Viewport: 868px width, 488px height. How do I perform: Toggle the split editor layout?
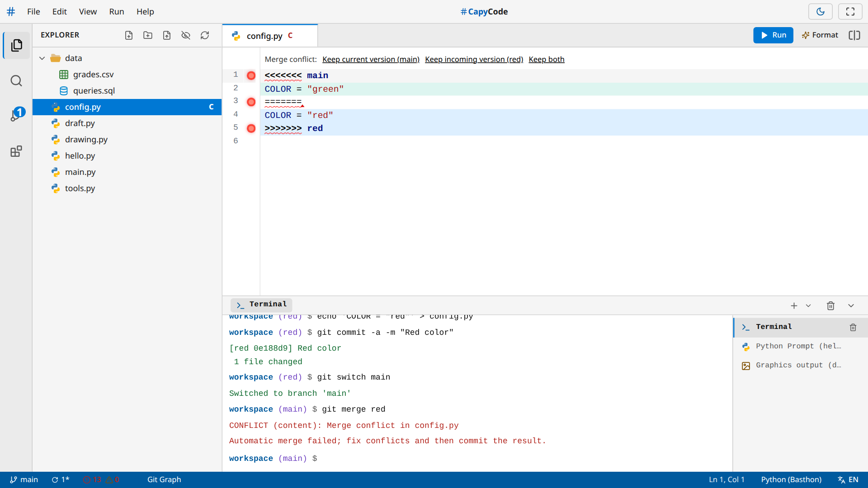click(854, 35)
